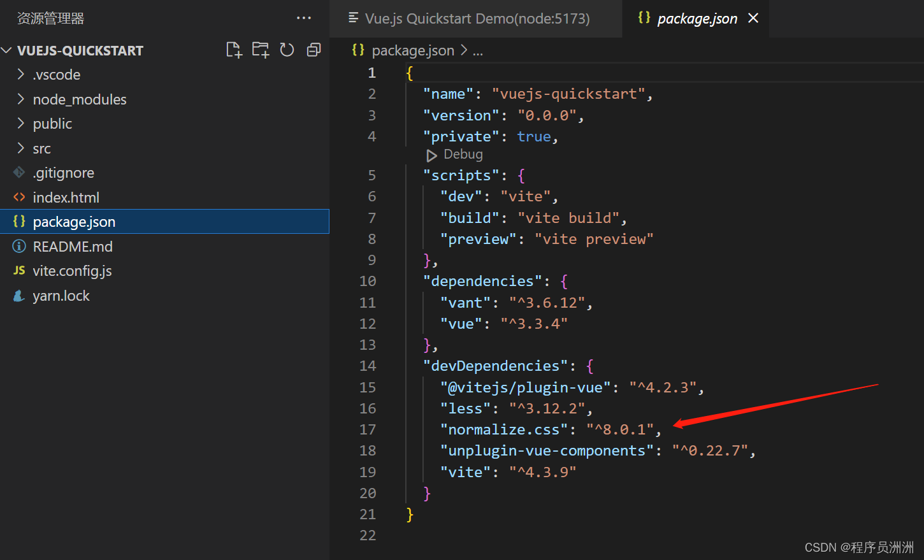Screen dimensions: 924x560
Task: Click the curly-brace icon on package.json tab
Action: (644, 18)
